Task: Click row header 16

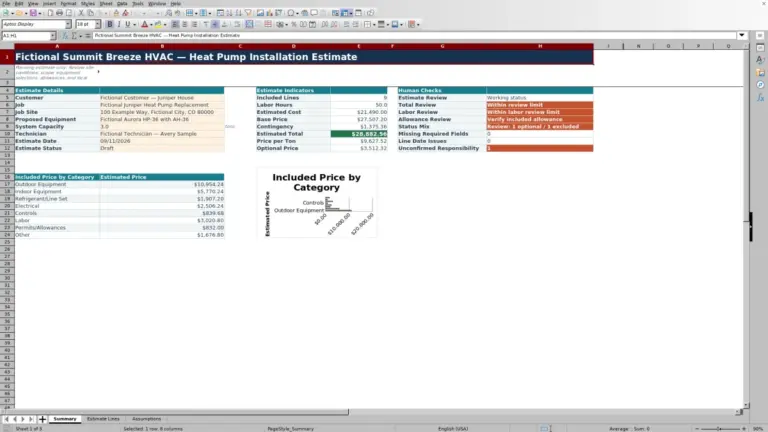Action: (7, 177)
